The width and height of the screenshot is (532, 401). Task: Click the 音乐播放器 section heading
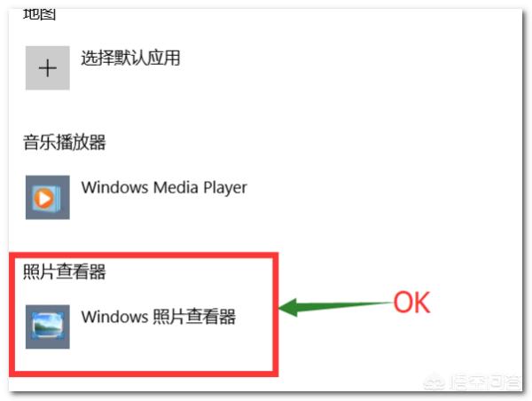[64, 142]
